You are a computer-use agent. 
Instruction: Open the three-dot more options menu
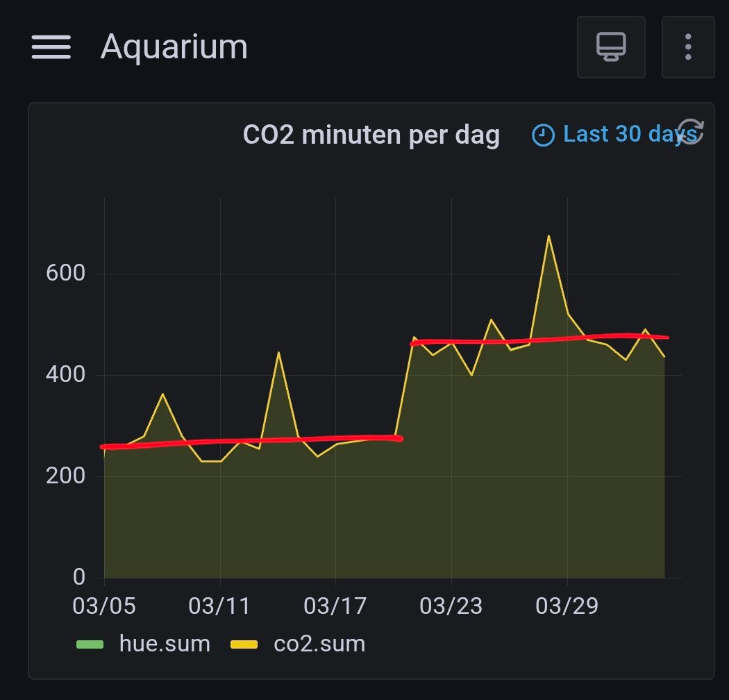coord(687,47)
